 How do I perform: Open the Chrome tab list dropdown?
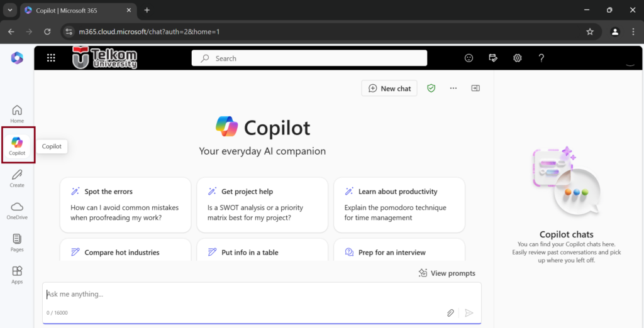[10, 10]
